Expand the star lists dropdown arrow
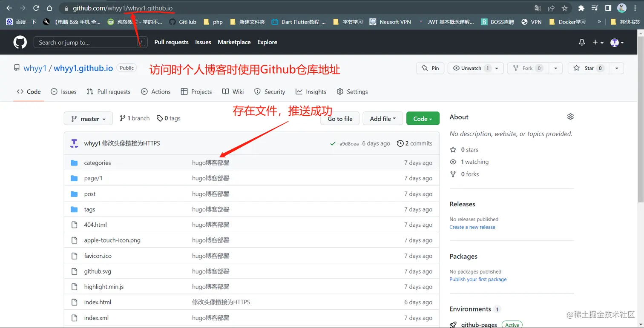 [617, 68]
